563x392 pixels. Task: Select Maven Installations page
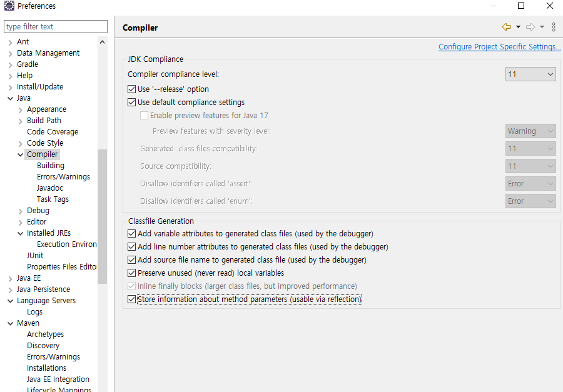point(47,368)
